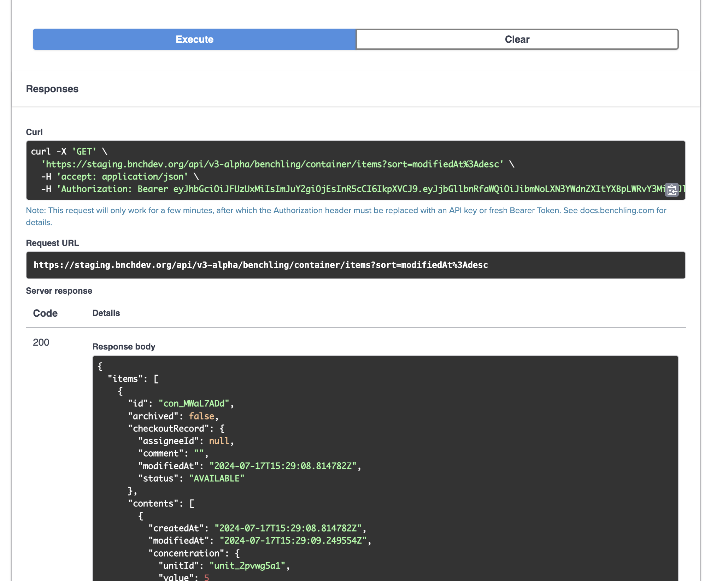Click the Request URL label
The width and height of the screenshot is (728, 581).
pos(52,243)
